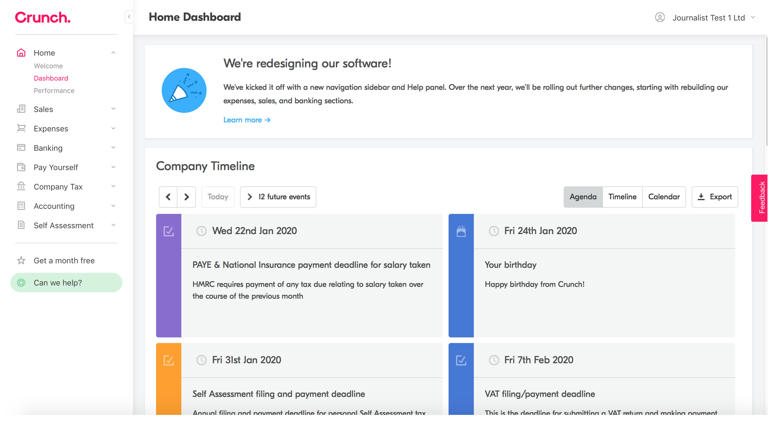Open the Performance submenu item

click(54, 91)
